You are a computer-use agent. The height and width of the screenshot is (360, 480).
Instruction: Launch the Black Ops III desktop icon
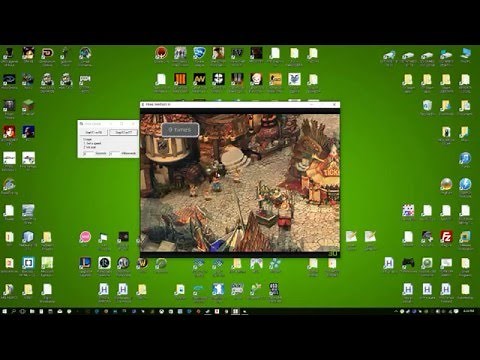[x=180, y=79]
